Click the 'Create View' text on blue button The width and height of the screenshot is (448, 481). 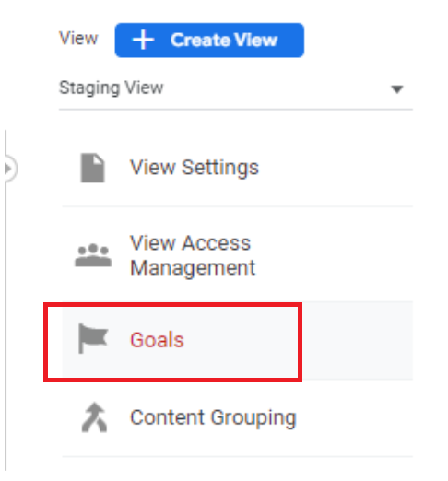tap(224, 41)
